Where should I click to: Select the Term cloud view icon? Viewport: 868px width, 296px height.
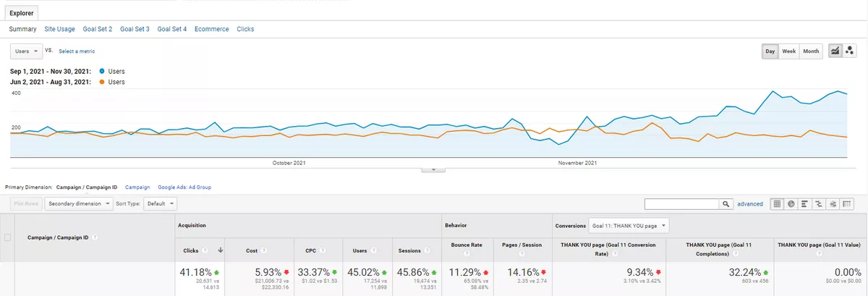click(833, 204)
